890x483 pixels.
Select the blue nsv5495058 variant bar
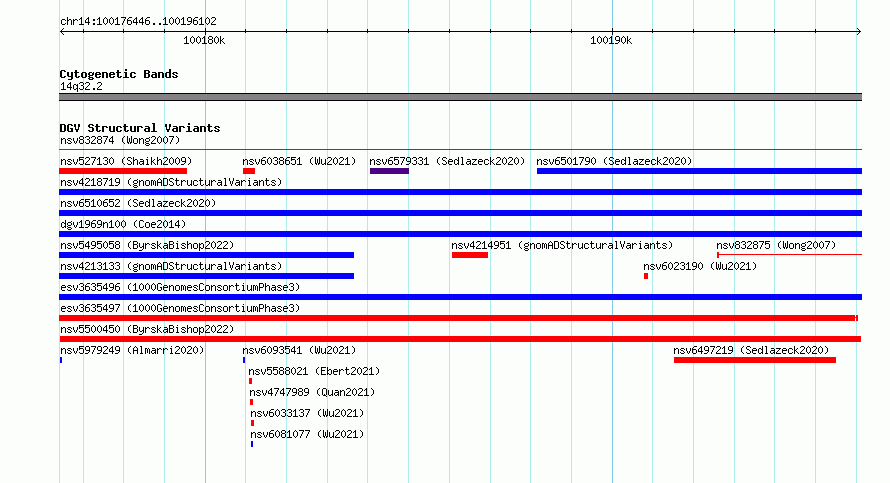(x=207, y=255)
